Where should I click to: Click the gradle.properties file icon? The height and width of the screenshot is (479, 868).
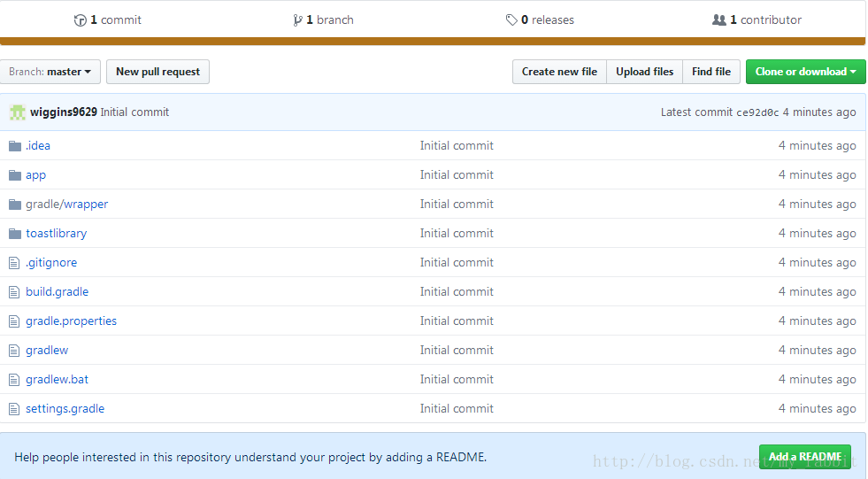click(x=14, y=321)
